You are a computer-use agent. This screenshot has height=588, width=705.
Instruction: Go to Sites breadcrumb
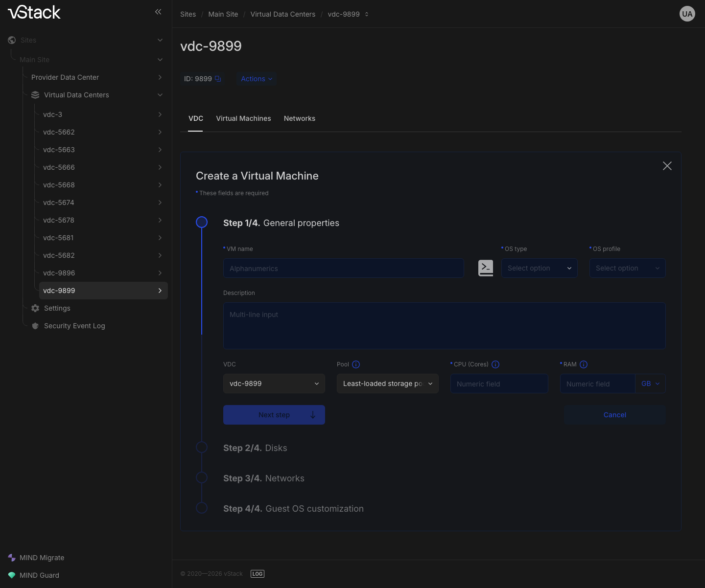point(188,14)
